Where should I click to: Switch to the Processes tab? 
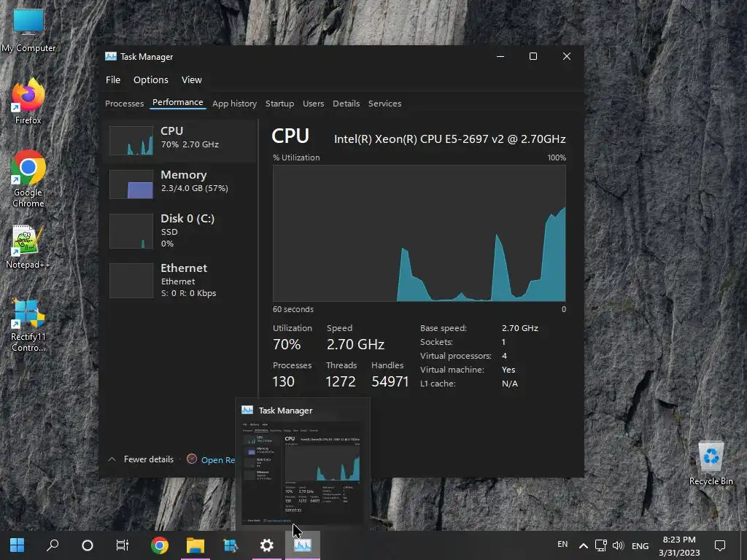pyautogui.click(x=124, y=104)
